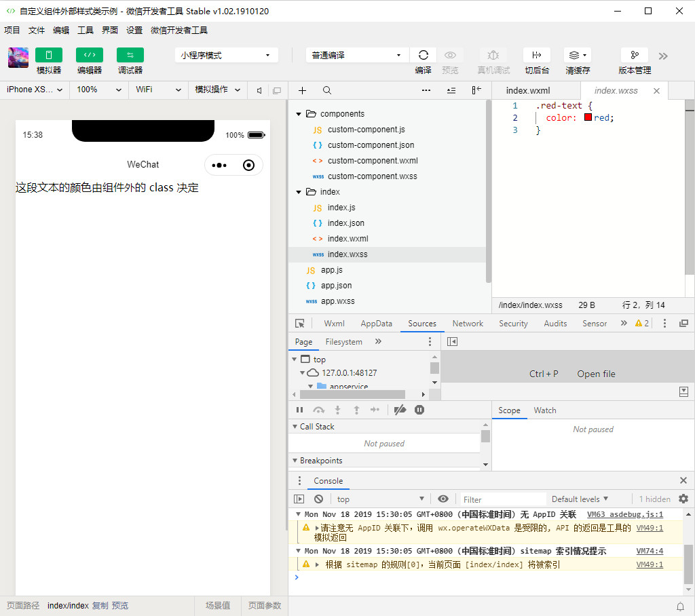Open the WiFi network dropdown
695x616 pixels.
point(159,90)
